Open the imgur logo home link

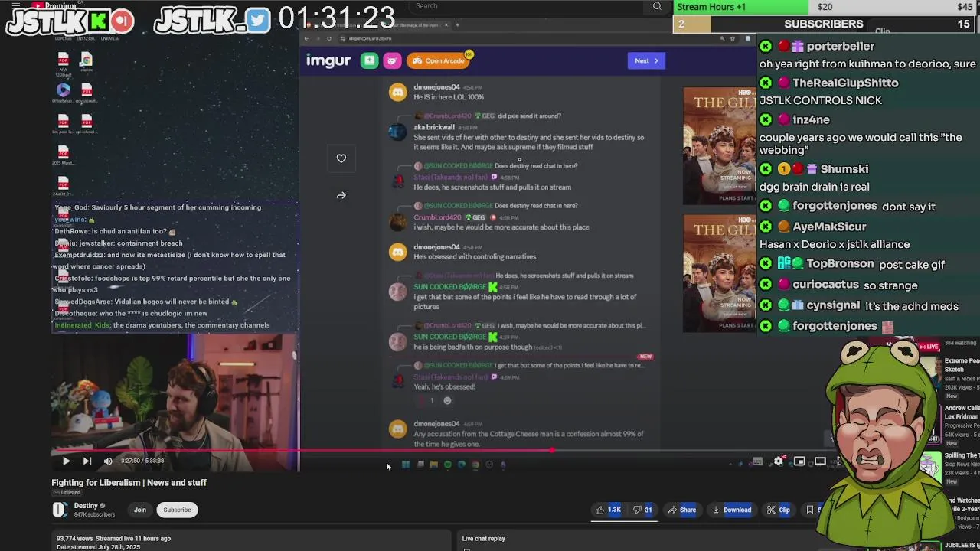[x=328, y=60]
